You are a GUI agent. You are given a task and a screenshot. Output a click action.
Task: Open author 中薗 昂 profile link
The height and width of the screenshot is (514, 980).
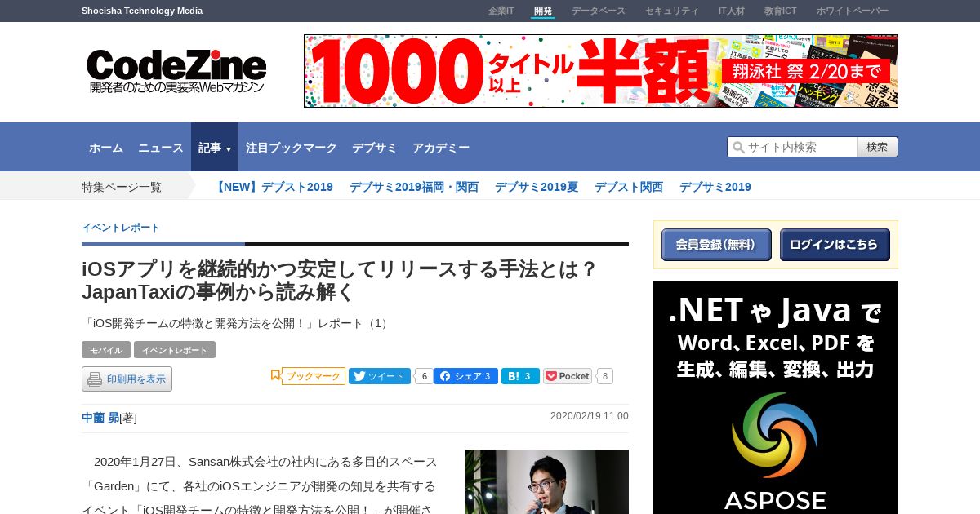pos(100,418)
